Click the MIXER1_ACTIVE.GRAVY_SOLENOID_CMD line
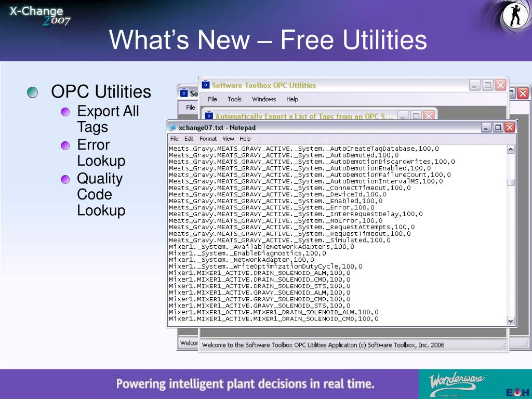Screen dimensions: 532x399 (260, 299)
